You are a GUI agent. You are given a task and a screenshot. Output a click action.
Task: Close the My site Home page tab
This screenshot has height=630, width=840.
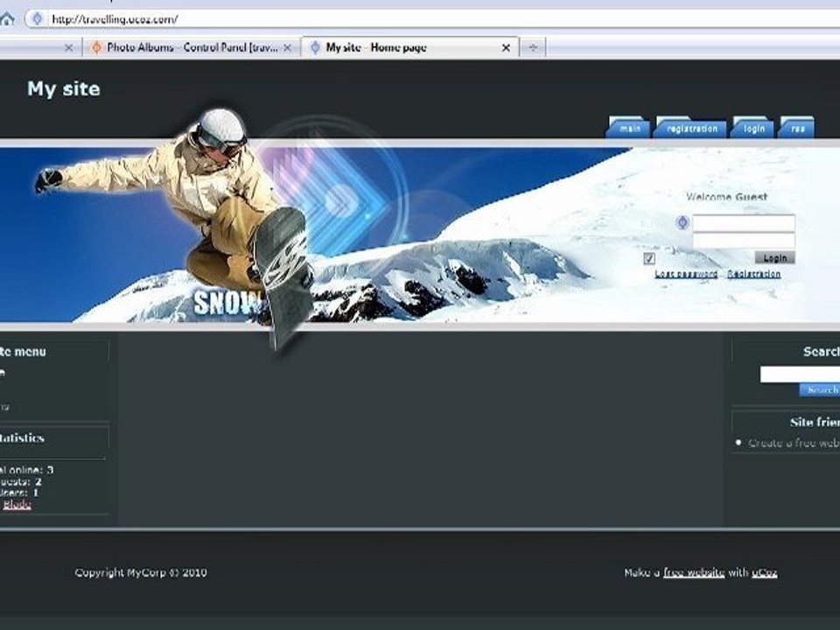(x=506, y=47)
